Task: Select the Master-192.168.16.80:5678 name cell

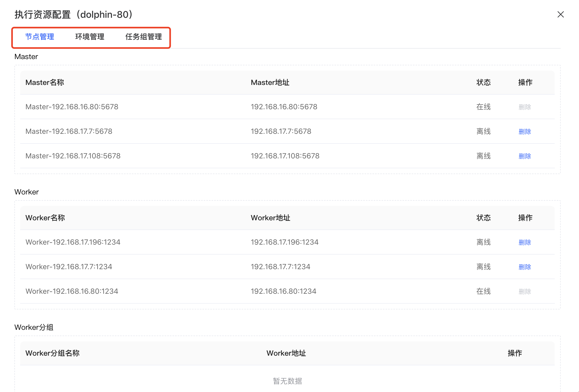Action: [72, 107]
